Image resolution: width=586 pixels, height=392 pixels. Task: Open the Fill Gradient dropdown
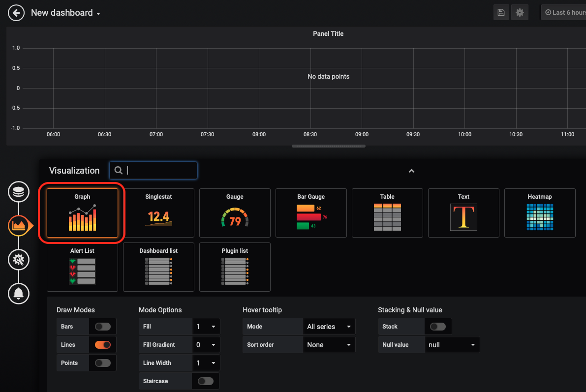tap(206, 345)
